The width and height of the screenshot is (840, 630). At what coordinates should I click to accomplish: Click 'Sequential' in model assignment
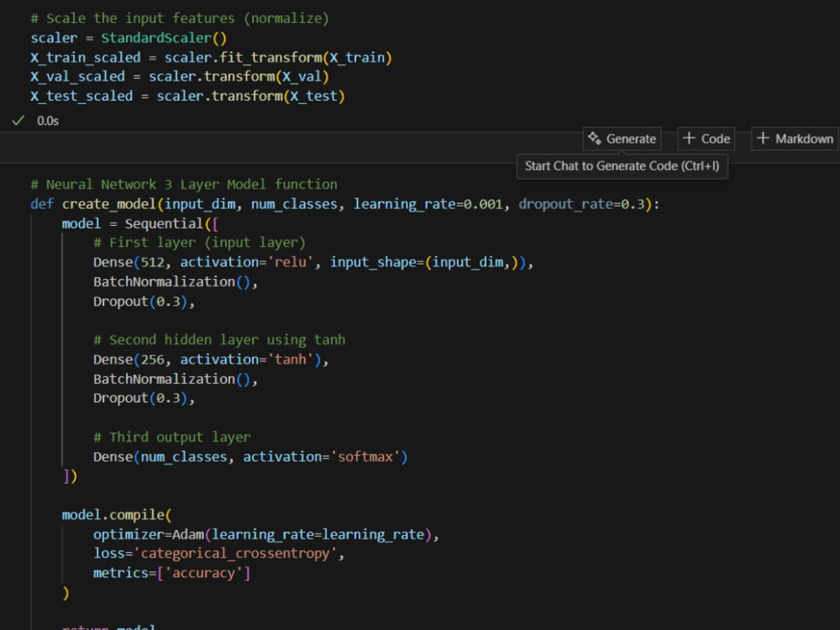164,223
